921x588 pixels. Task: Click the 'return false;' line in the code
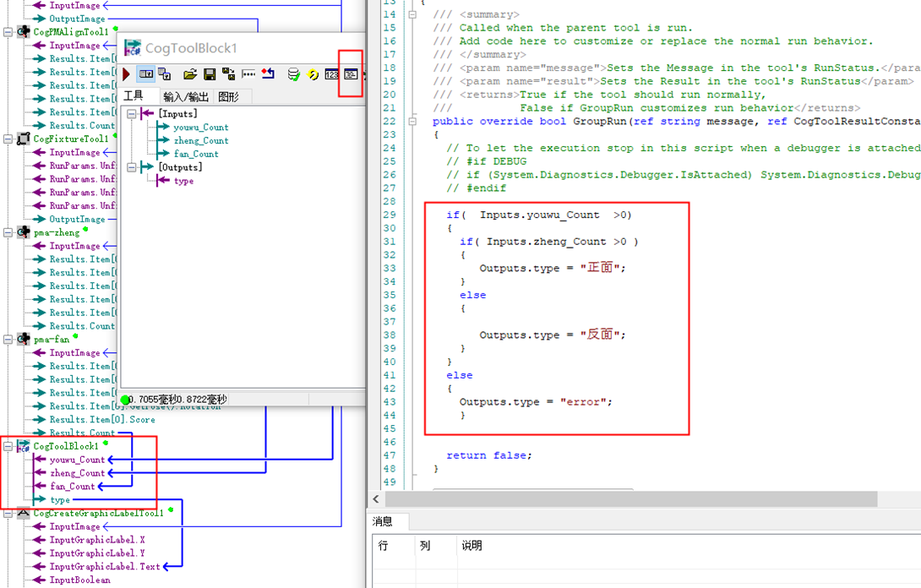[x=488, y=456]
